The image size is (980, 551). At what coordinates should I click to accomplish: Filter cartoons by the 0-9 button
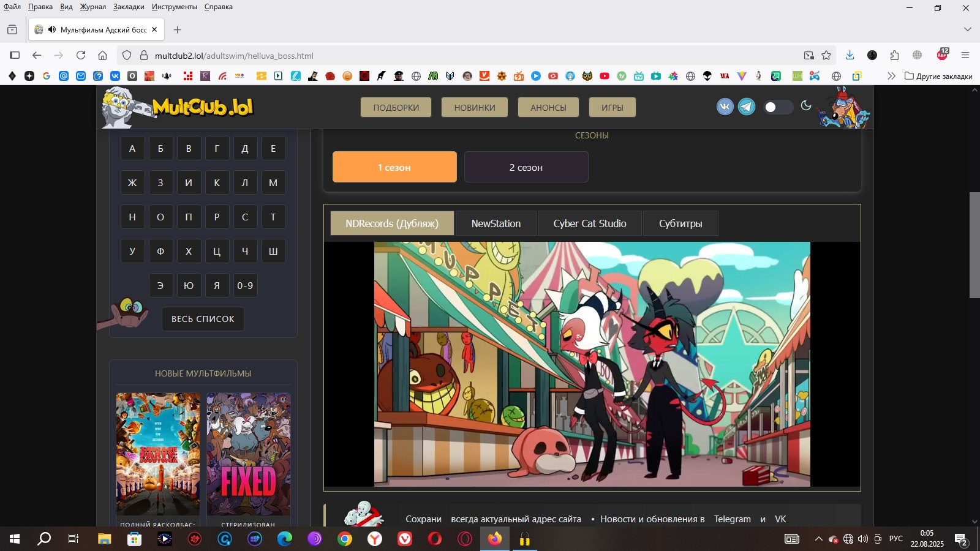245,285
